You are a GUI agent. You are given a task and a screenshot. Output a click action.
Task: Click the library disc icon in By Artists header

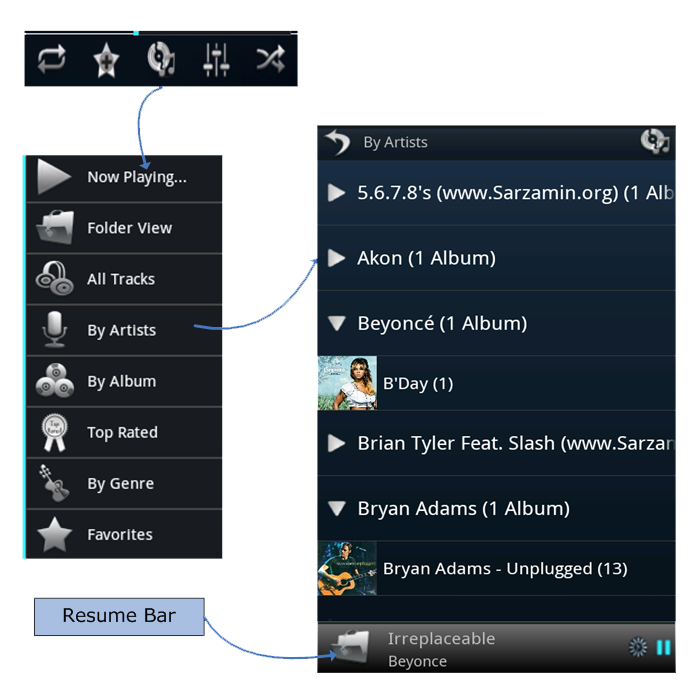655,142
